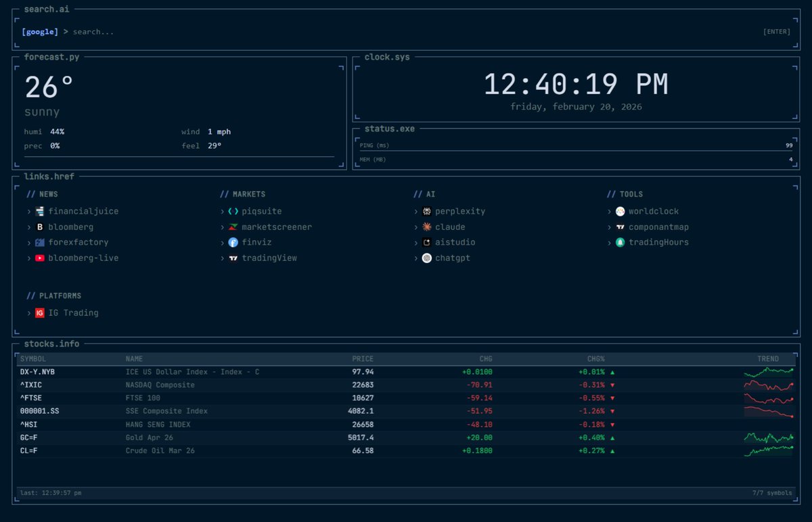Viewport: 812px width, 522px height.
Task: Switch the [google] search engine selector
Action: [40, 32]
